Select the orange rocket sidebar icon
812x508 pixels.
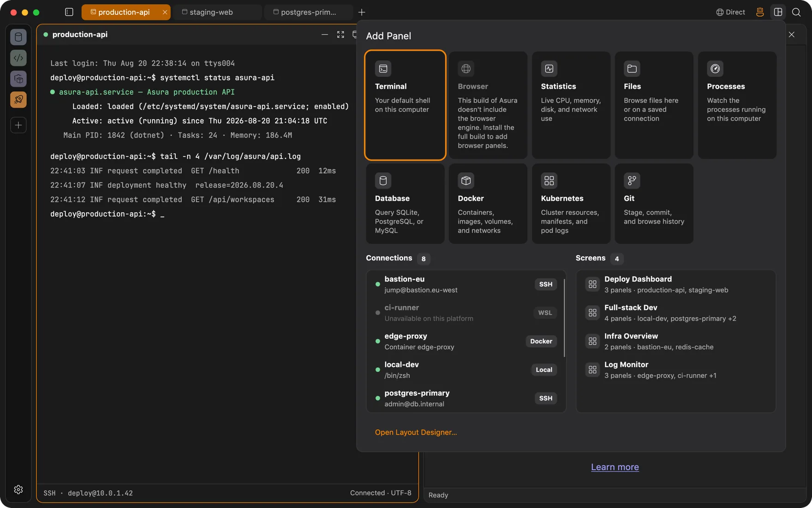coord(18,99)
